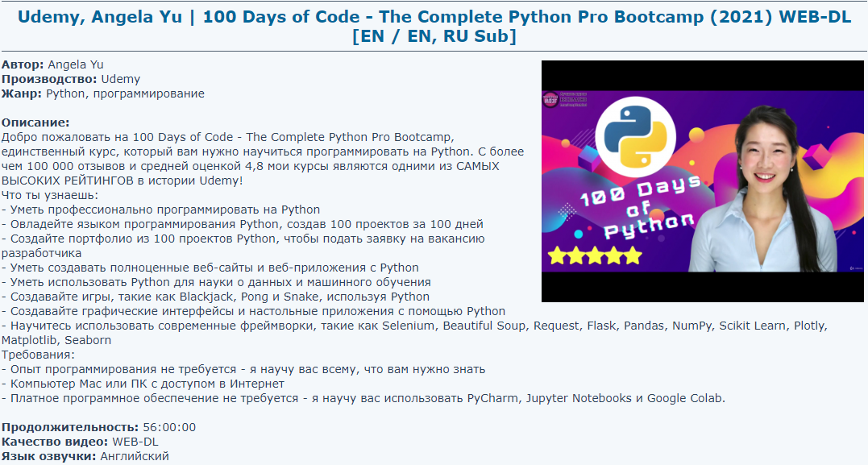The image size is (868, 465).
Task: Click 'Уметь профессионально программировать на Python' line
Action: pos(160,210)
